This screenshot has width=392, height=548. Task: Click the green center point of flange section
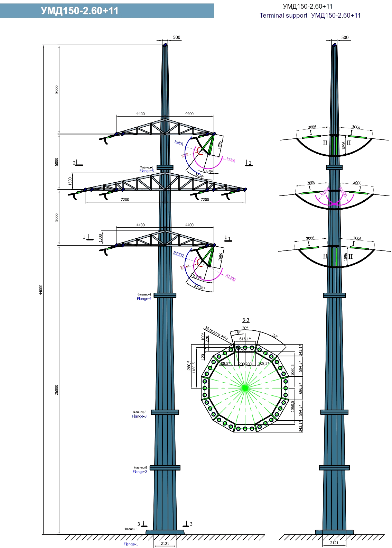[245, 388]
